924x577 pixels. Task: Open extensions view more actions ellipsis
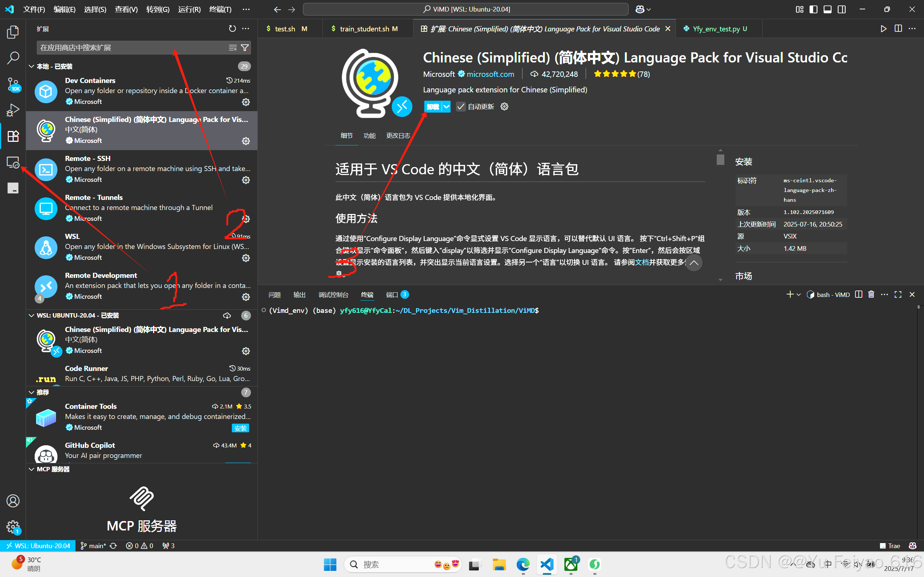point(246,29)
